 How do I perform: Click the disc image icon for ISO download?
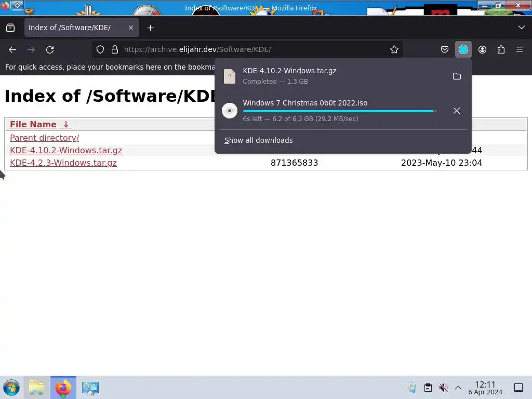coord(229,111)
